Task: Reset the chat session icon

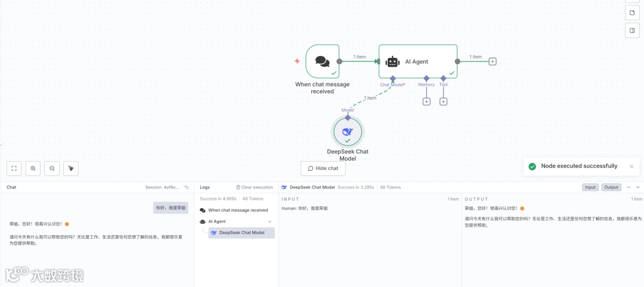Action: [x=187, y=187]
